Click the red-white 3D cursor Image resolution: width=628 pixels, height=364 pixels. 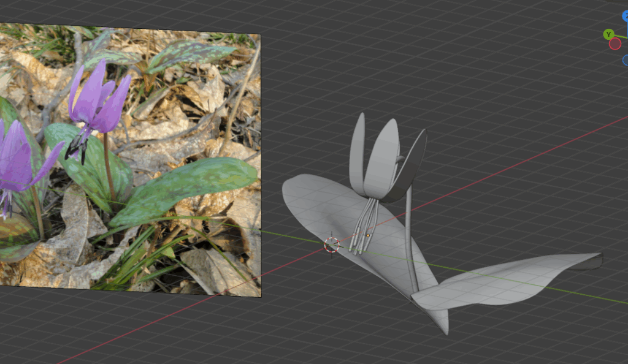point(332,245)
